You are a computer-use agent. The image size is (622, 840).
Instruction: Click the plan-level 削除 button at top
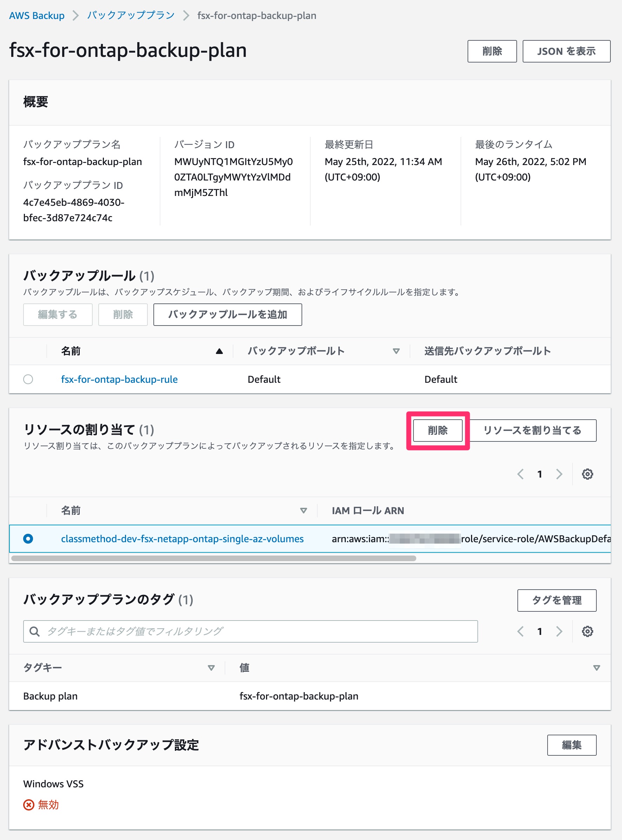click(492, 51)
